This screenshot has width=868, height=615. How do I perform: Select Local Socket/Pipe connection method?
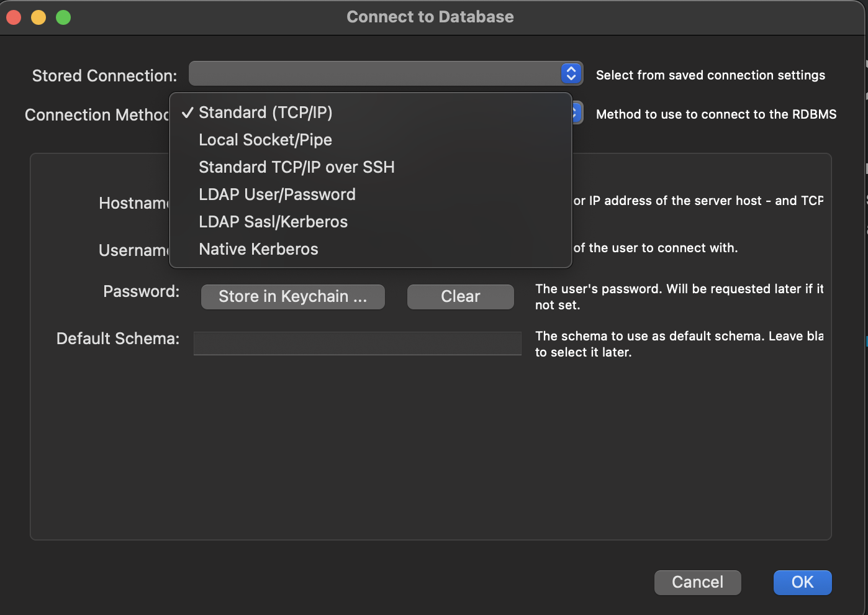point(265,140)
